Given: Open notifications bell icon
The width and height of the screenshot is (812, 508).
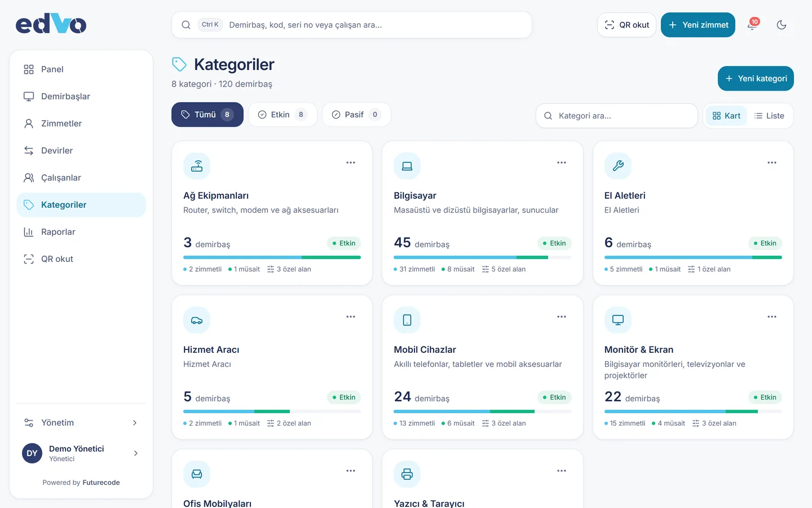Looking at the screenshot, I should pos(752,25).
